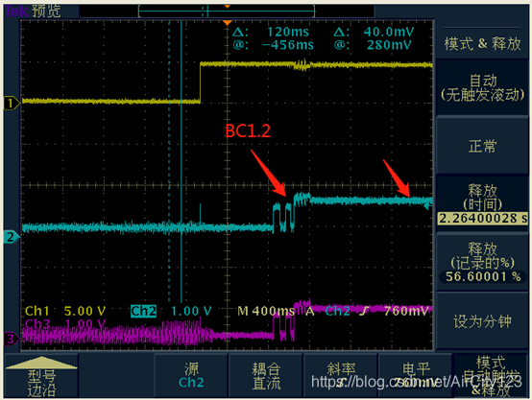The image size is (532, 400).
Task: Open the 模式 自动触发 & 释放 menu
Action: 491,376
